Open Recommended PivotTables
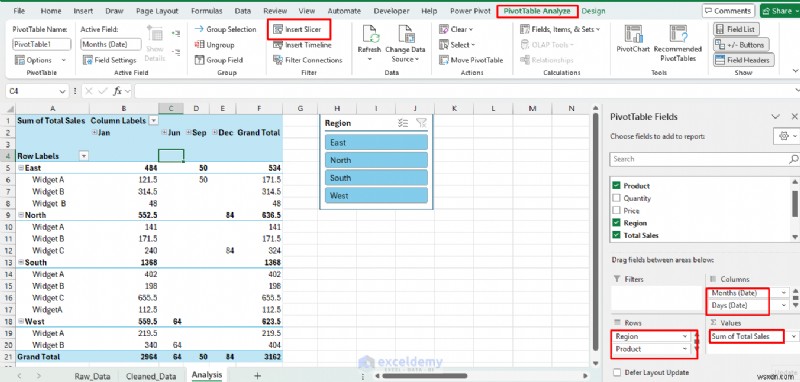 pyautogui.click(x=678, y=43)
